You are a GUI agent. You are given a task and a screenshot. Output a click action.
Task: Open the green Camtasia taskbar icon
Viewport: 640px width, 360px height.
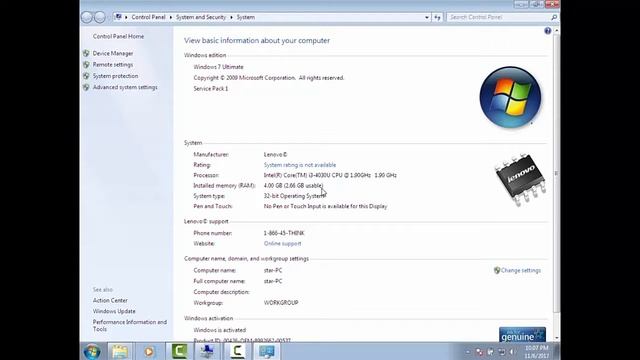(179, 351)
